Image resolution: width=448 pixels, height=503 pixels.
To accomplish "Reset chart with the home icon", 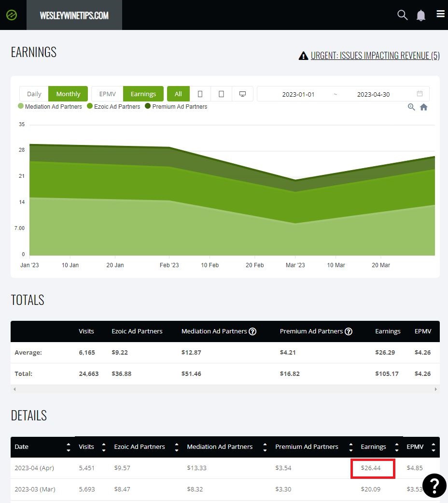I will 424,107.
